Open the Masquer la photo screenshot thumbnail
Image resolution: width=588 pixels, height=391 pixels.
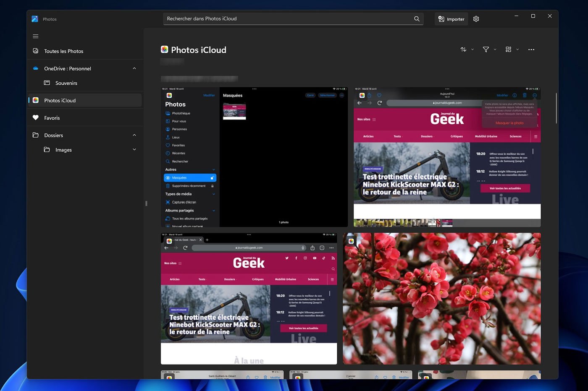(447, 157)
